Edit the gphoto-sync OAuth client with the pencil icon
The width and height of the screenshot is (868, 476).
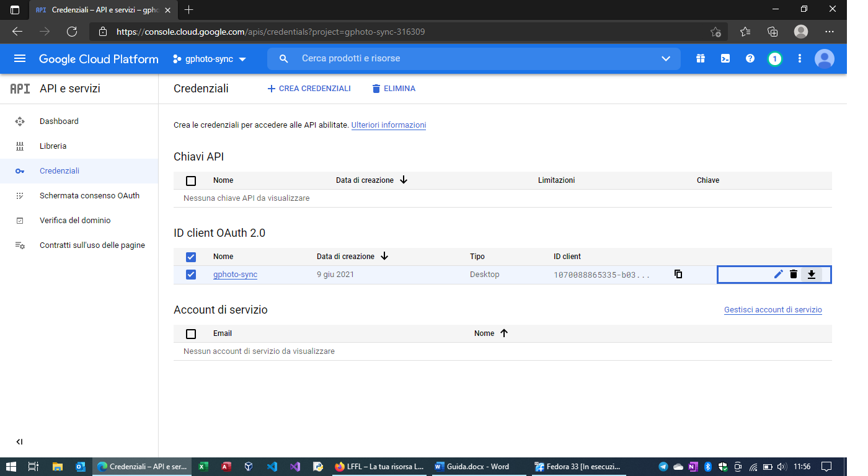778,273
